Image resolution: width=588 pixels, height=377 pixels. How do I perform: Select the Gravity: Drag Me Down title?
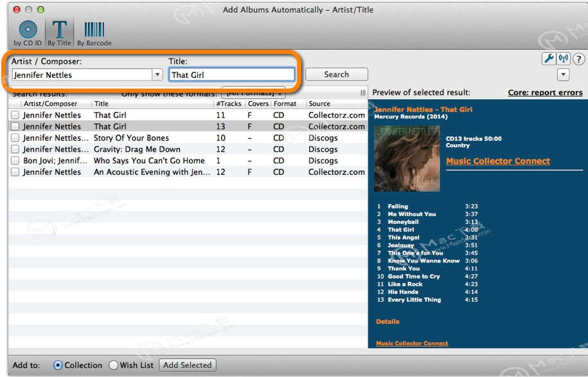(x=137, y=149)
